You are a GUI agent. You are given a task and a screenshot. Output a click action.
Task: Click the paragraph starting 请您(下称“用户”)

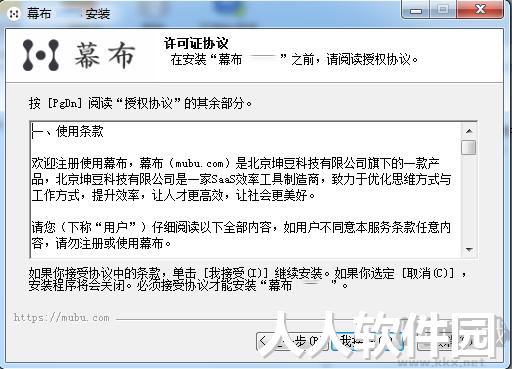[x=241, y=235]
